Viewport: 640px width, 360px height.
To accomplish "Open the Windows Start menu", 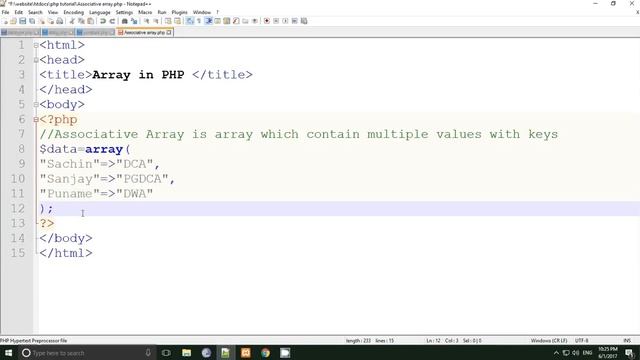I will point(8,353).
